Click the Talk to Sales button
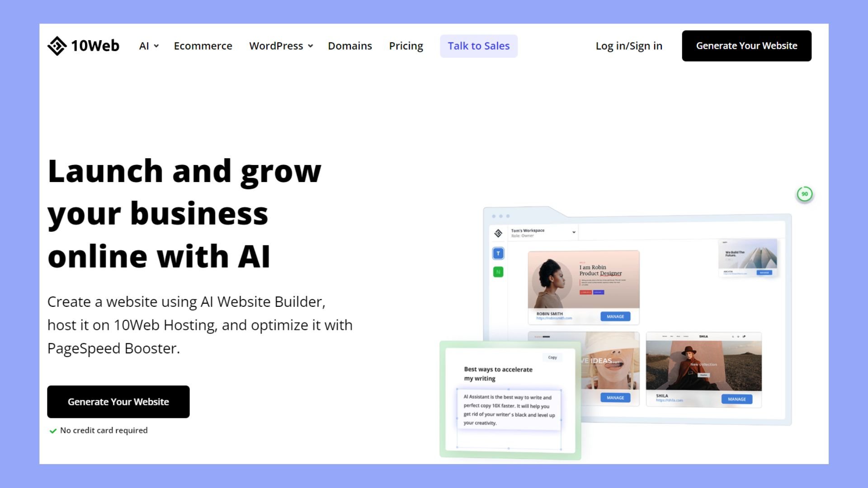This screenshot has height=488, width=868. pyautogui.click(x=479, y=45)
